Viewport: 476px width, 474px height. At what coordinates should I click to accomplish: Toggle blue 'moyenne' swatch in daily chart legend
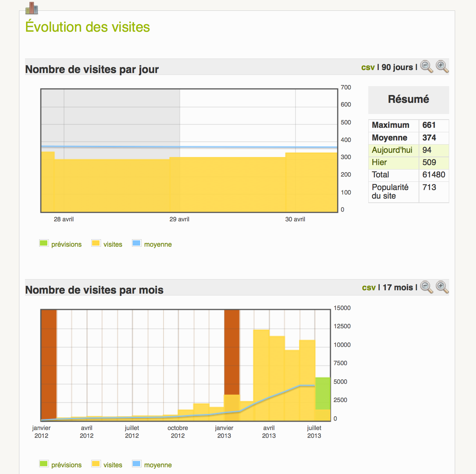[x=136, y=243]
